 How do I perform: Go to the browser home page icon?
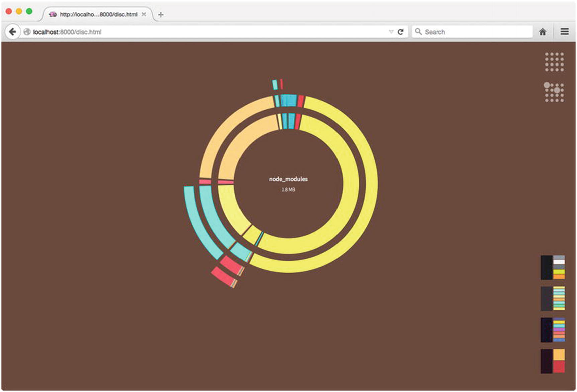click(x=543, y=32)
